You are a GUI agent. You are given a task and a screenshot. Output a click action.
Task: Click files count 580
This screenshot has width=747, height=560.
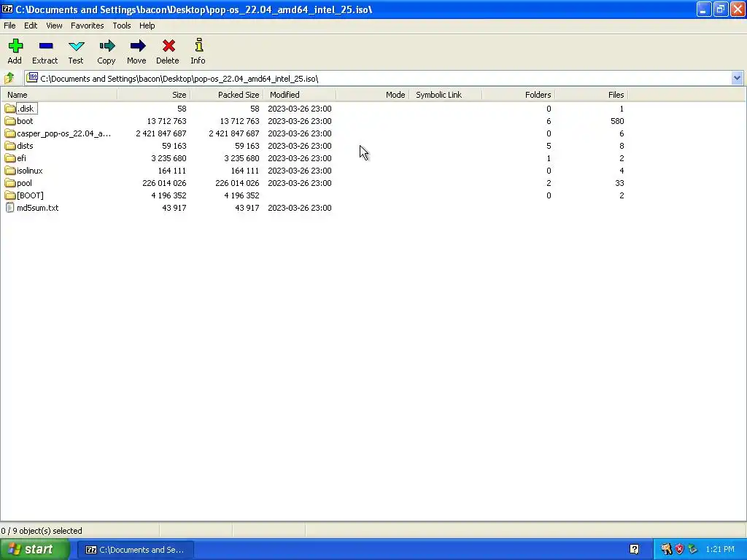(617, 121)
